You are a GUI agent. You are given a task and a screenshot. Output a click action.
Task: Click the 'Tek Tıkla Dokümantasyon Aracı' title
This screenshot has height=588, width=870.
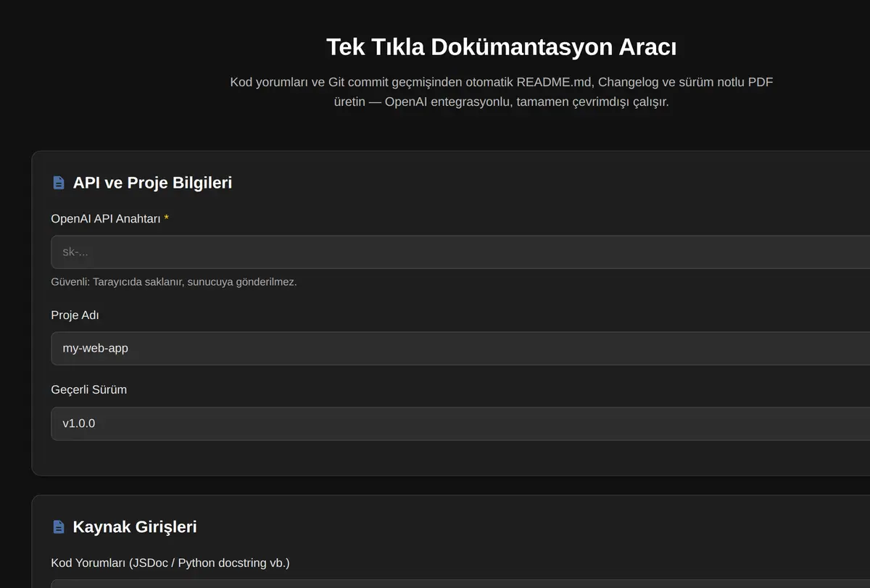click(x=502, y=47)
